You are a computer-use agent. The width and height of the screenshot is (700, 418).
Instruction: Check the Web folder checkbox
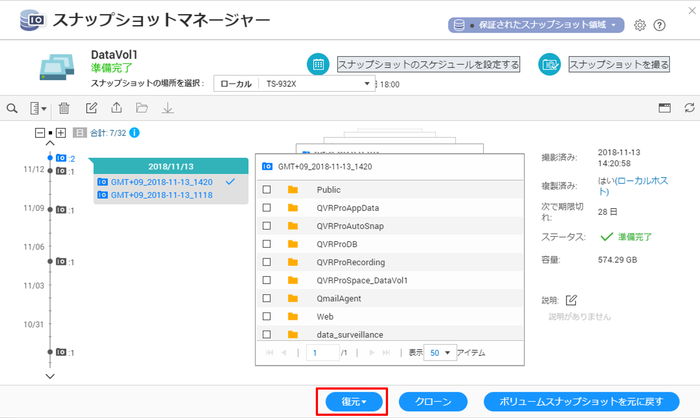coord(267,316)
